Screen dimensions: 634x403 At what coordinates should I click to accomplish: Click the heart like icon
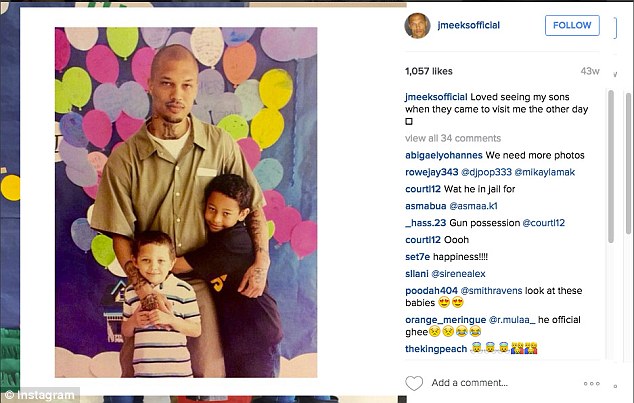[414, 383]
